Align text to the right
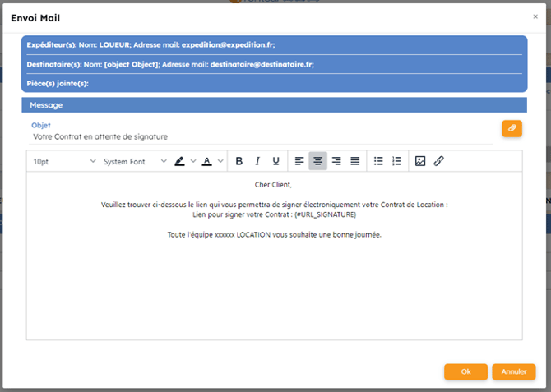The height and width of the screenshot is (392, 551). (336, 161)
